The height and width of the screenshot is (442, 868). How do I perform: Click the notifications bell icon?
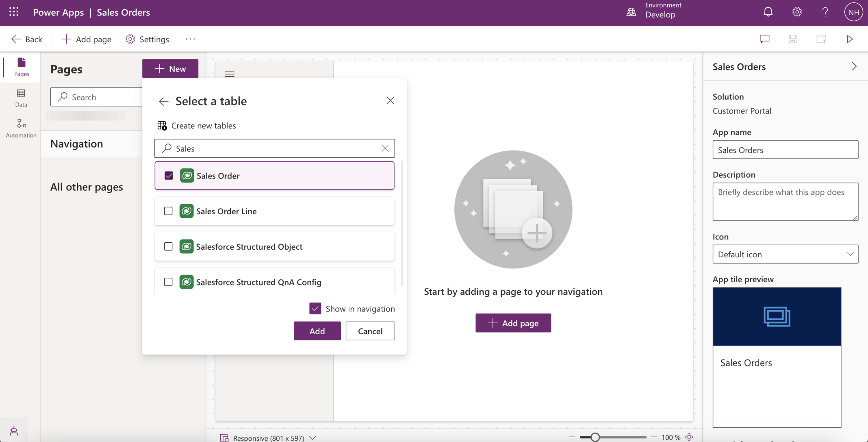(x=768, y=12)
